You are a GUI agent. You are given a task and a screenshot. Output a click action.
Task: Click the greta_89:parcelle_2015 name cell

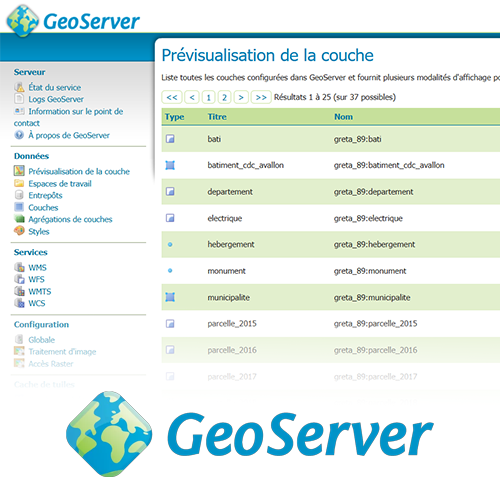click(376, 323)
